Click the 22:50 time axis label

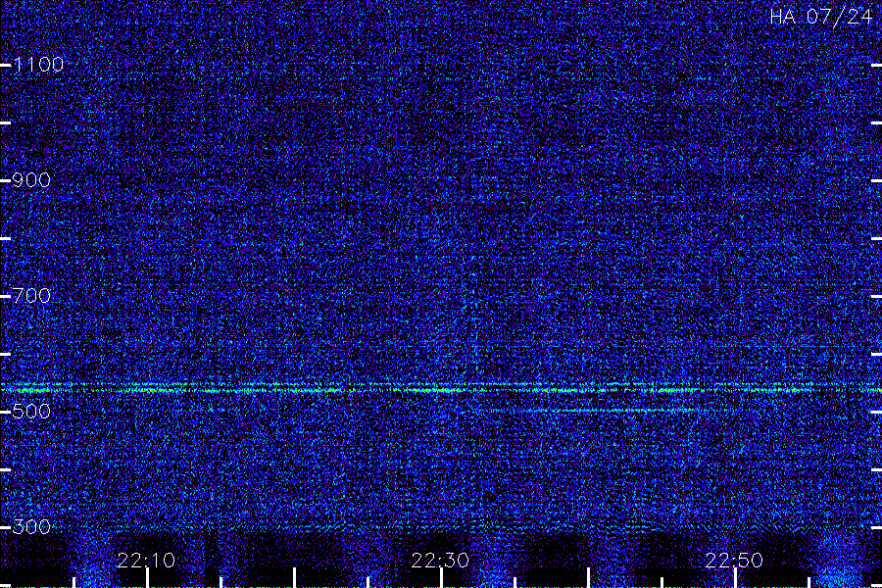734,560
